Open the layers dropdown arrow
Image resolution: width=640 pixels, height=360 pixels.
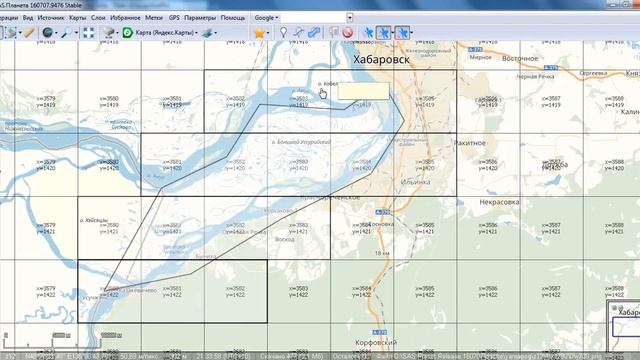[216, 33]
